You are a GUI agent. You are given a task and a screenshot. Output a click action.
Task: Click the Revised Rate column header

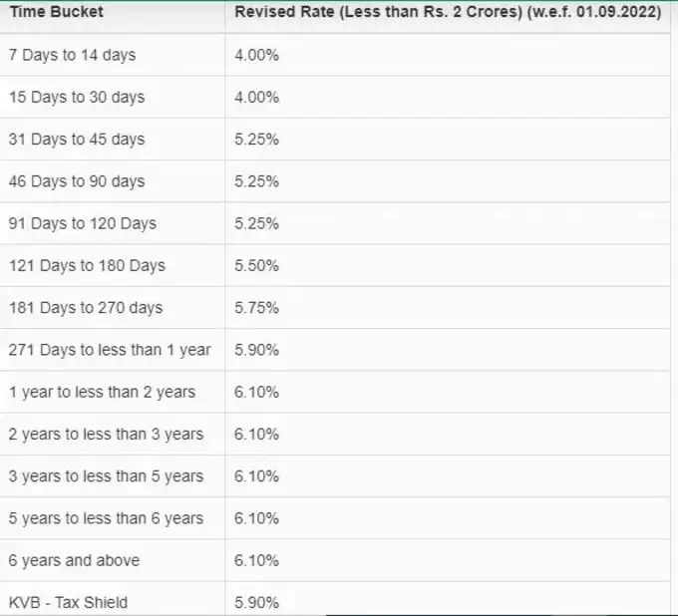[x=448, y=12]
